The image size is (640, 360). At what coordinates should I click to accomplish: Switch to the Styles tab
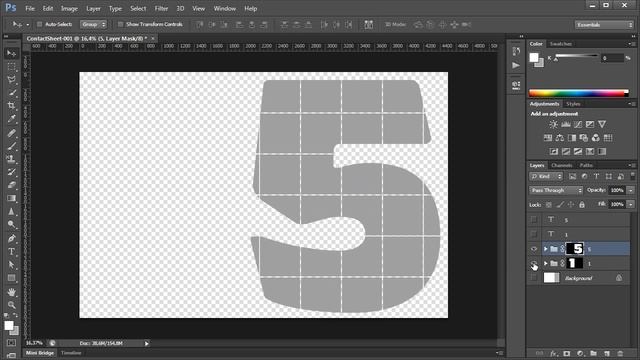tap(573, 104)
